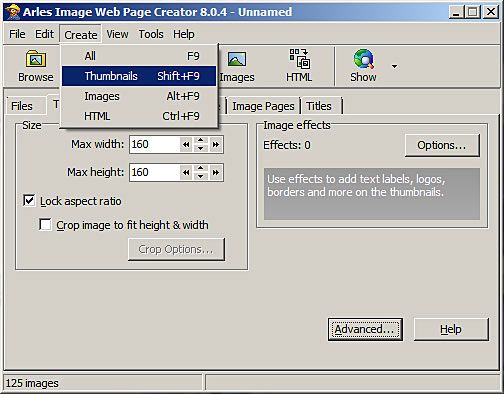Screen dimensions: 504x394
Task: Click the Max height up spinner arrow
Action: tap(201, 168)
